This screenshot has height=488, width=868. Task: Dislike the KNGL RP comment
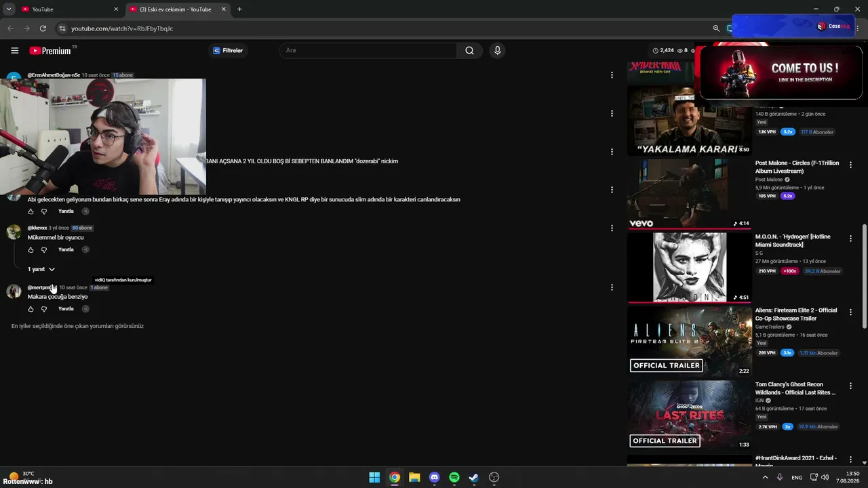pyautogui.click(x=44, y=211)
